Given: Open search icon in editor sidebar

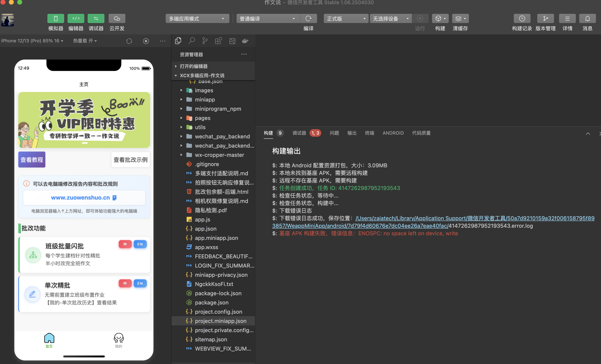Looking at the screenshot, I should [192, 41].
